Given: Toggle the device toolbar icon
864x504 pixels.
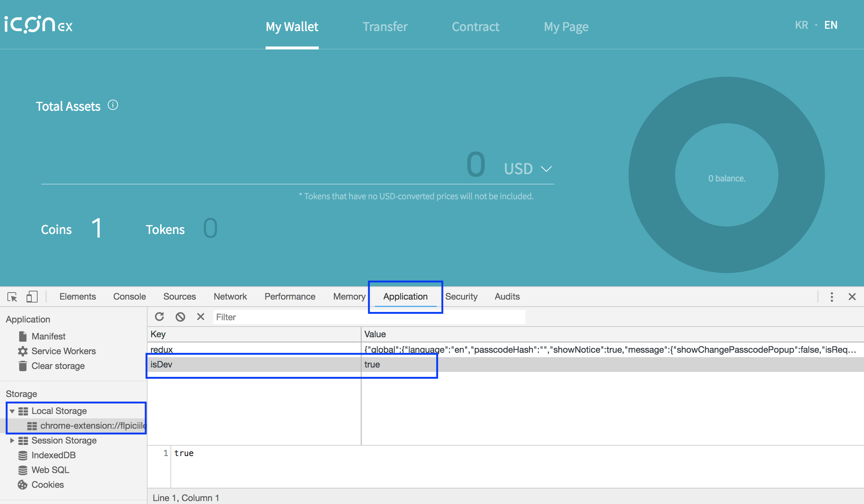Looking at the screenshot, I should (32, 297).
